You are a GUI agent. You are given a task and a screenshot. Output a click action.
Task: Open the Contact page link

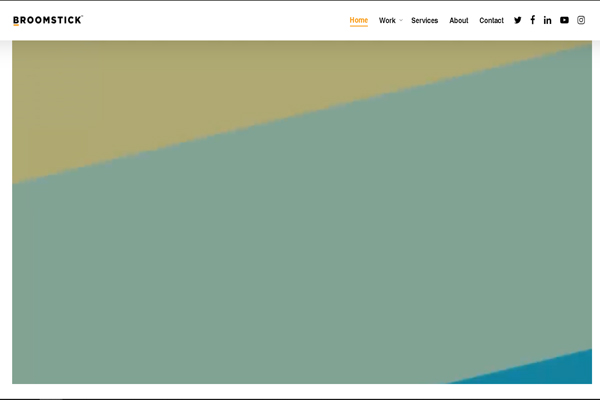pyautogui.click(x=491, y=20)
